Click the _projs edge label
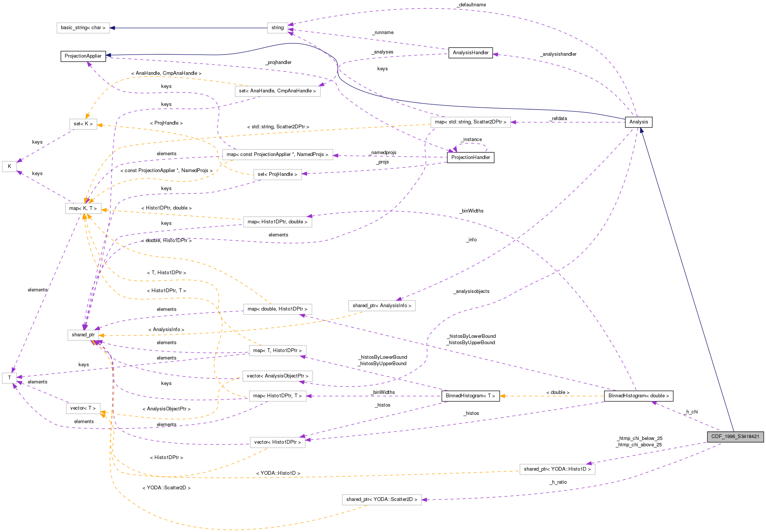The image size is (766, 532). 383,162
